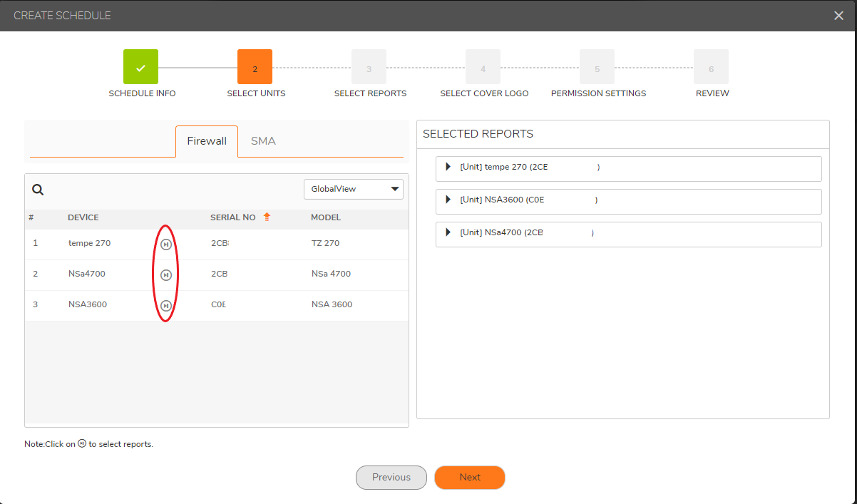This screenshot has width=857, height=504.
Task: Click completed Schedule Info step checkmark
Action: click(140, 67)
